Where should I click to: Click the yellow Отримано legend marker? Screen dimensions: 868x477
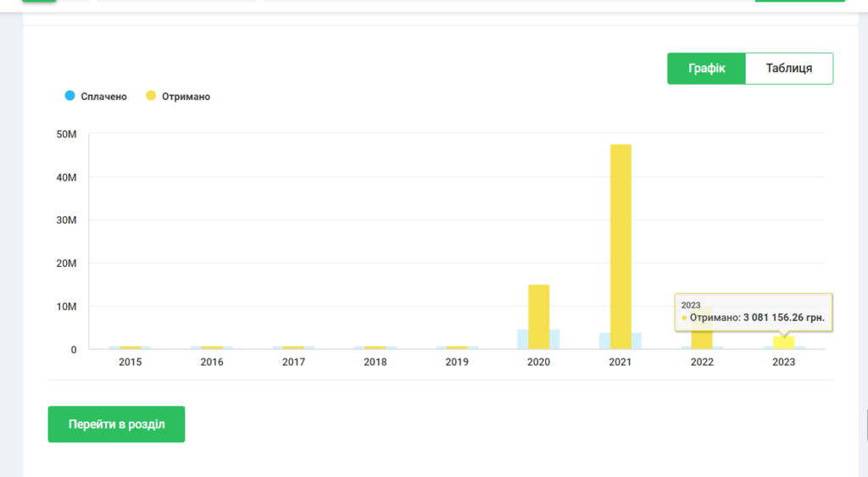tap(151, 97)
